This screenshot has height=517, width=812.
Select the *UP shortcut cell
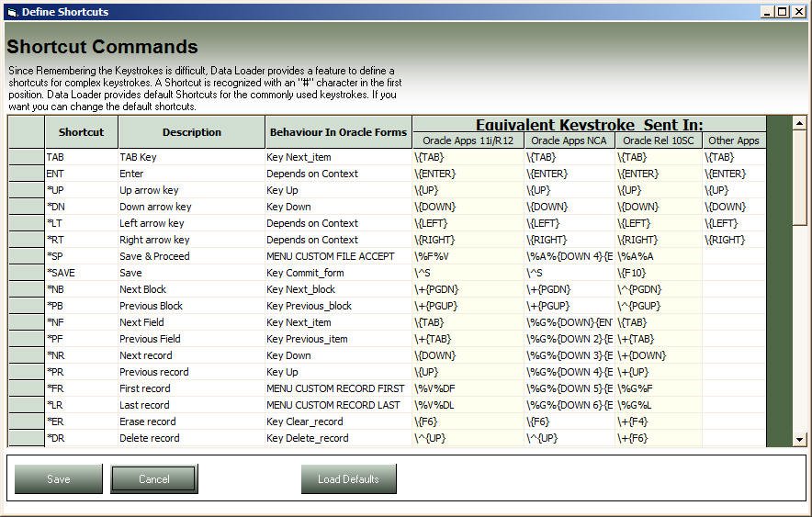pyautogui.click(x=82, y=190)
